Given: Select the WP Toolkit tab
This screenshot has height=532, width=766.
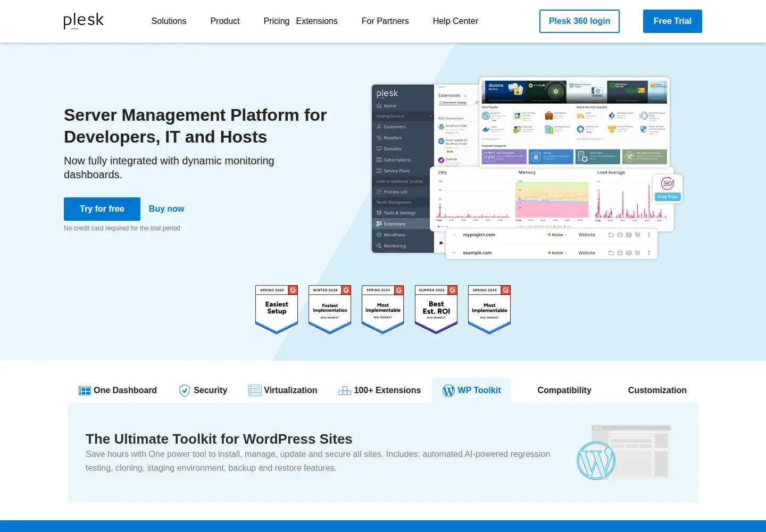Looking at the screenshot, I should tap(471, 390).
